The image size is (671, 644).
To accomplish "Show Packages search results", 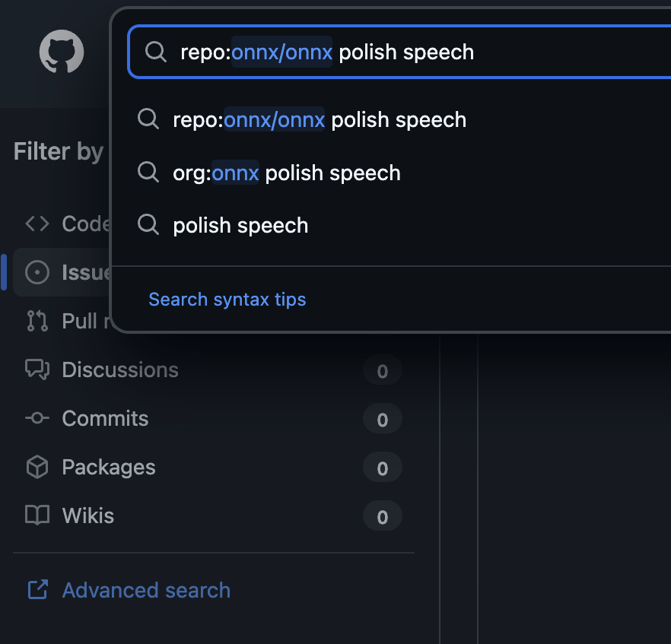I will 108,467.
